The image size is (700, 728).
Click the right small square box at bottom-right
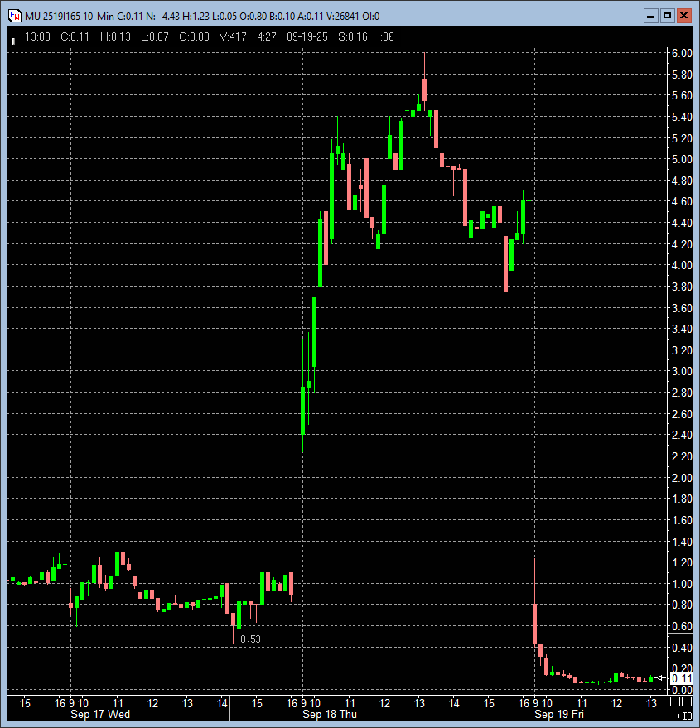[688, 702]
